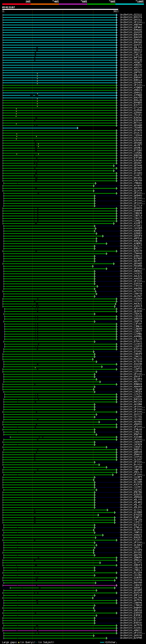146x644 pixels.
Task: Click the purple ~60% identity legend segment
Action: pos(73,4)
